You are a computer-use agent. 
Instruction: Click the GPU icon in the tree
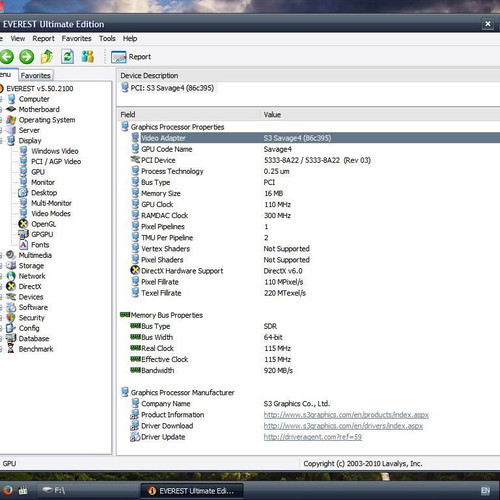23,172
